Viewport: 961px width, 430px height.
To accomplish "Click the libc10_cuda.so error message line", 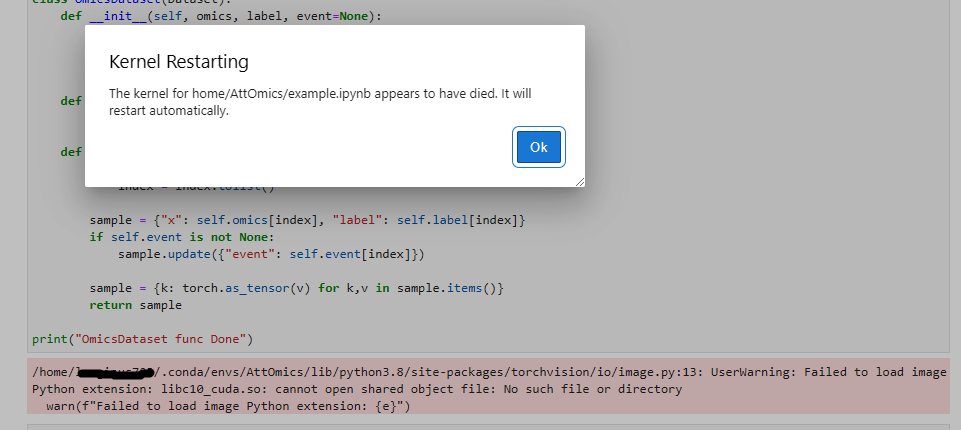I will coord(357,389).
